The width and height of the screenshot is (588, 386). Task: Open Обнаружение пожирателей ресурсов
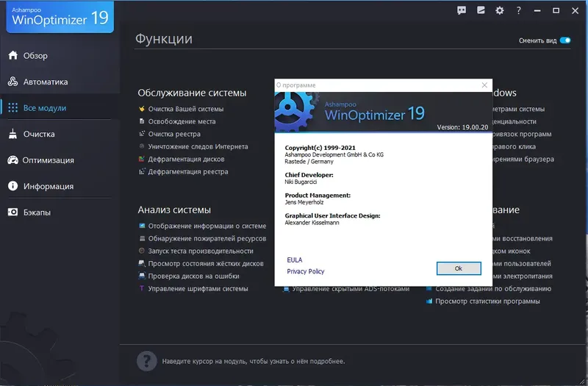click(x=207, y=238)
